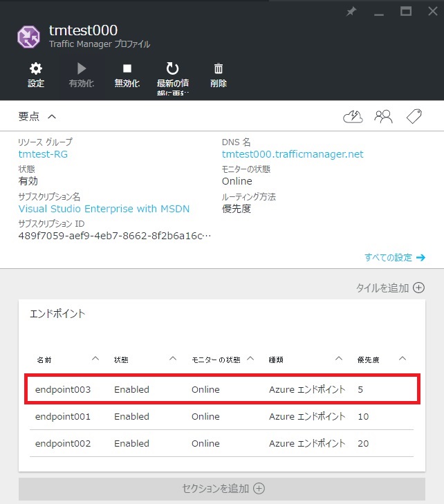Click the セクションを追加 button
The image size is (444, 504).
click(x=222, y=489)
